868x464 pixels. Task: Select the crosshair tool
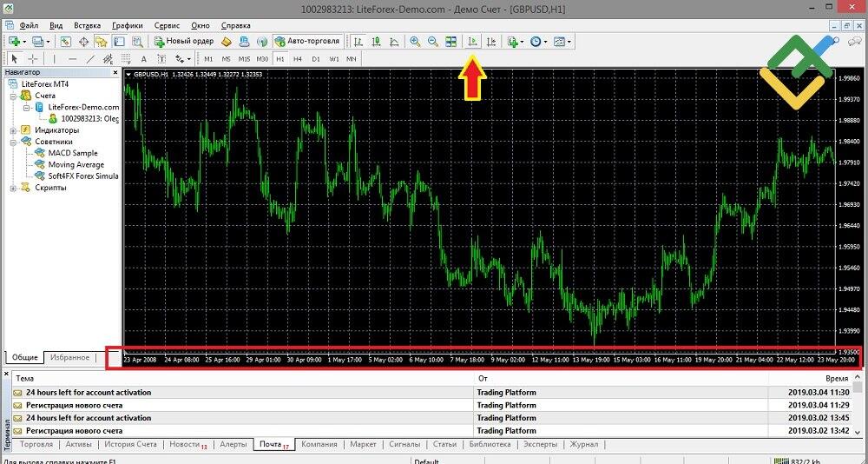[x=33, y=59]
